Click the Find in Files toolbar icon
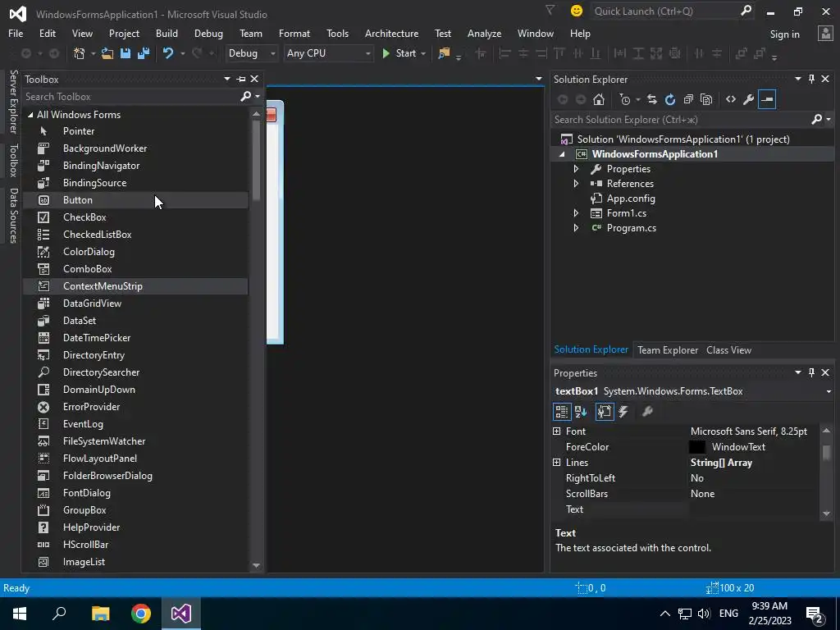 click(444, 53)
